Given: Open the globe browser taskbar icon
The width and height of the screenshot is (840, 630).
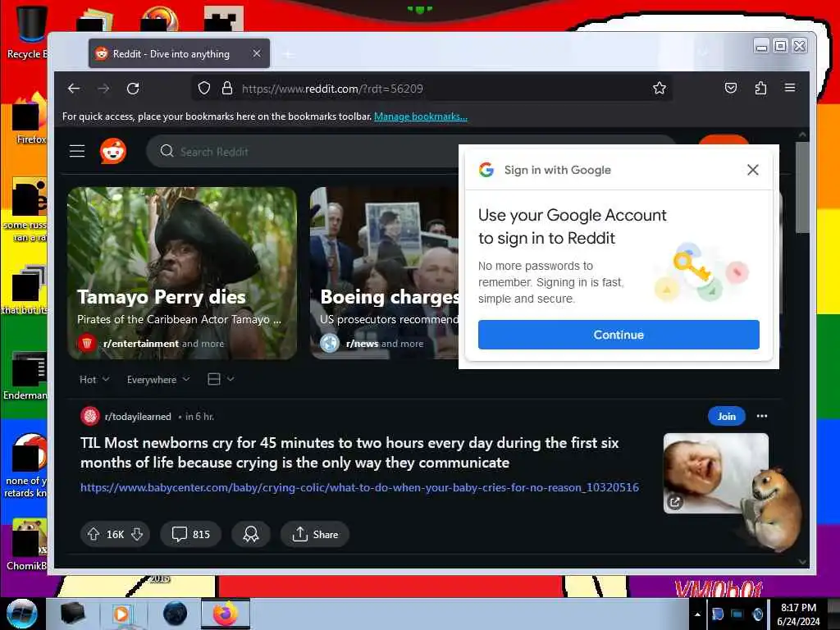Looking at the screenshot, I should (176, 614).
